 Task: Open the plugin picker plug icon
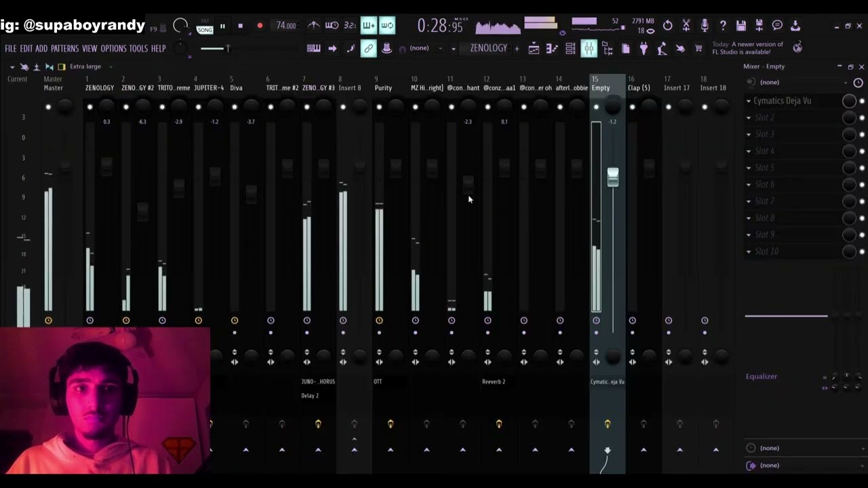(644, 48)
